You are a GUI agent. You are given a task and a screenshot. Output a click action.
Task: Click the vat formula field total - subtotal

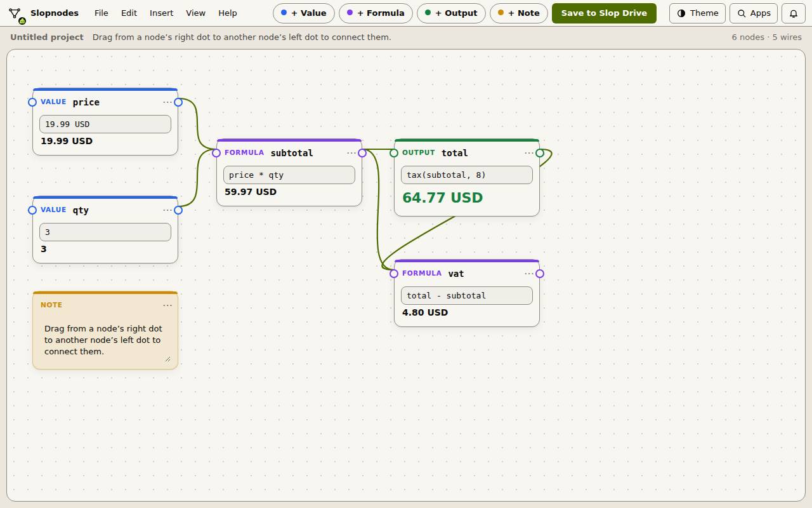pyautogui.click(x=467, y=296)
